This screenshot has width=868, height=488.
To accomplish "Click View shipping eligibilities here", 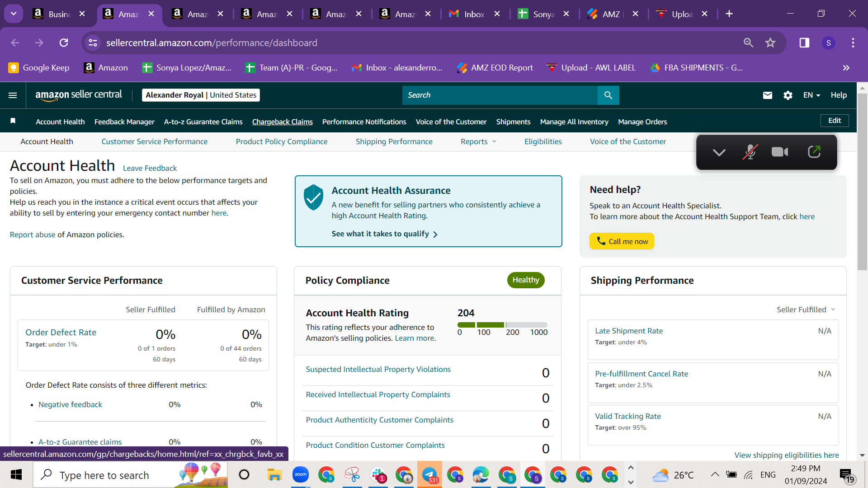I will pos(787,455).
